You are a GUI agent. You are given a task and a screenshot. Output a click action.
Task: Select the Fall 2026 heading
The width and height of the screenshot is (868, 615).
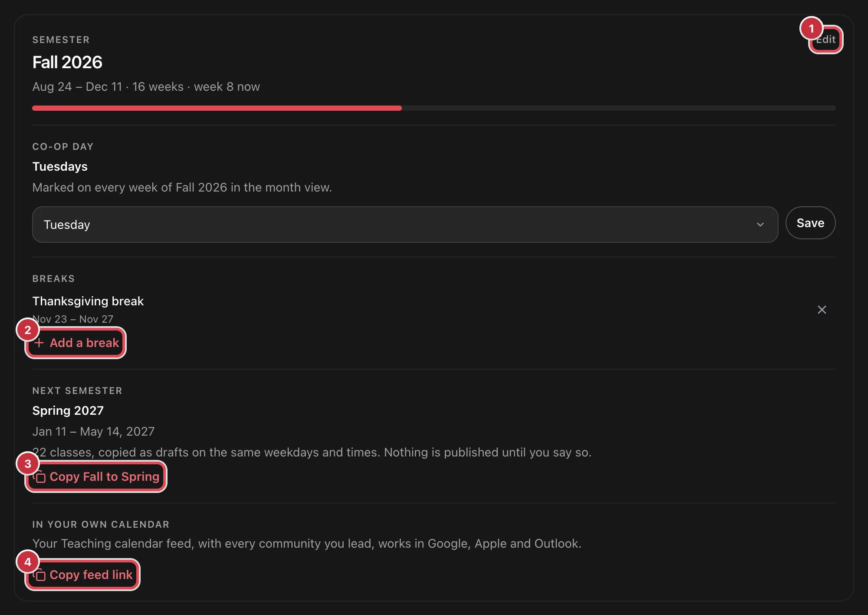point(67,63)
